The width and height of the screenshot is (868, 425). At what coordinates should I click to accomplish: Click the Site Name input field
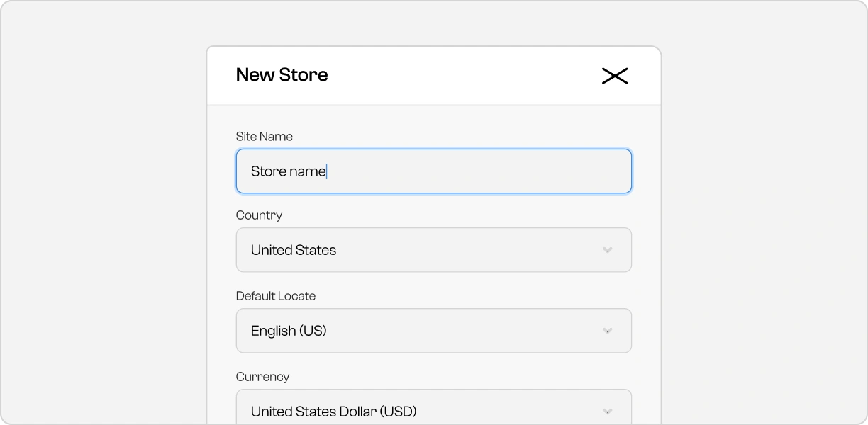pyautogui.click(x=433, y=171)
